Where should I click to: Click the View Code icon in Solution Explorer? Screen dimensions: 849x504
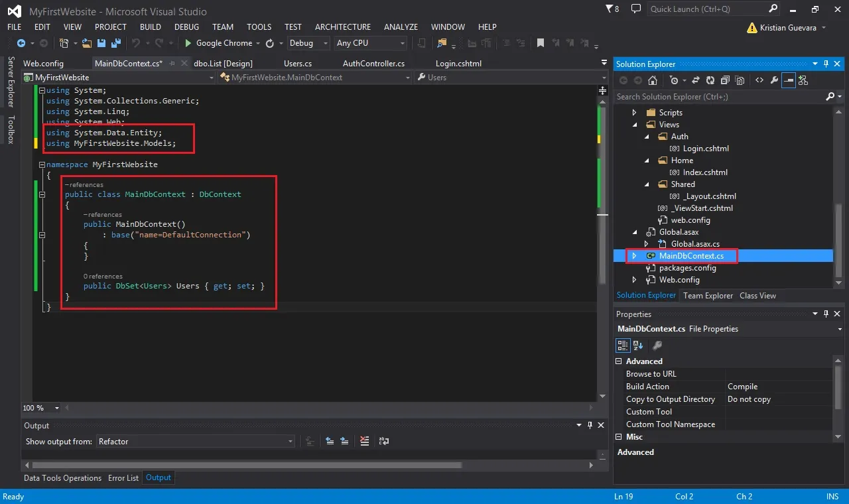[759, 81]
